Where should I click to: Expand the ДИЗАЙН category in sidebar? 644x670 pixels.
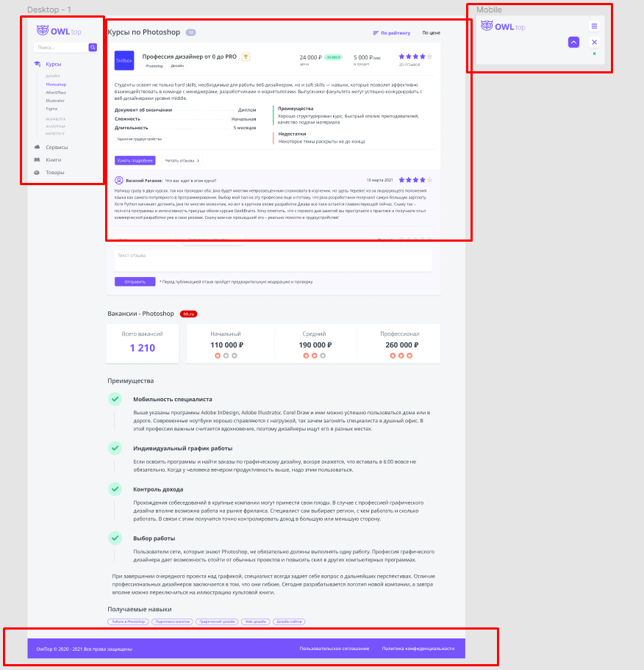53,76
